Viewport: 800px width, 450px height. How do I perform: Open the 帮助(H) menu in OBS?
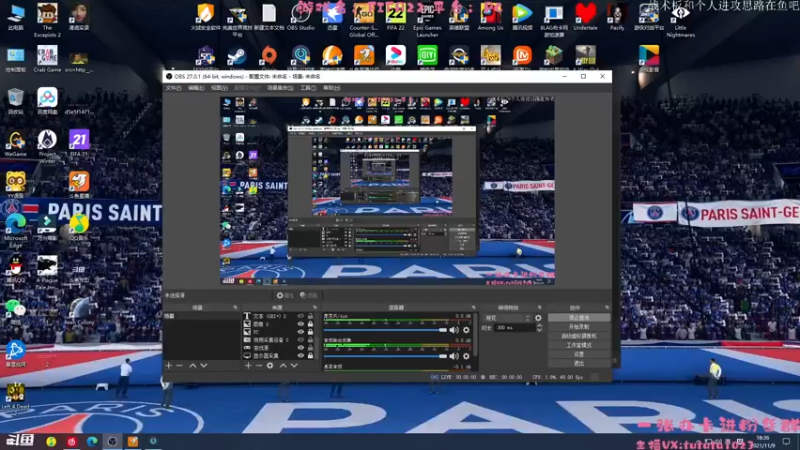[331, 88]
